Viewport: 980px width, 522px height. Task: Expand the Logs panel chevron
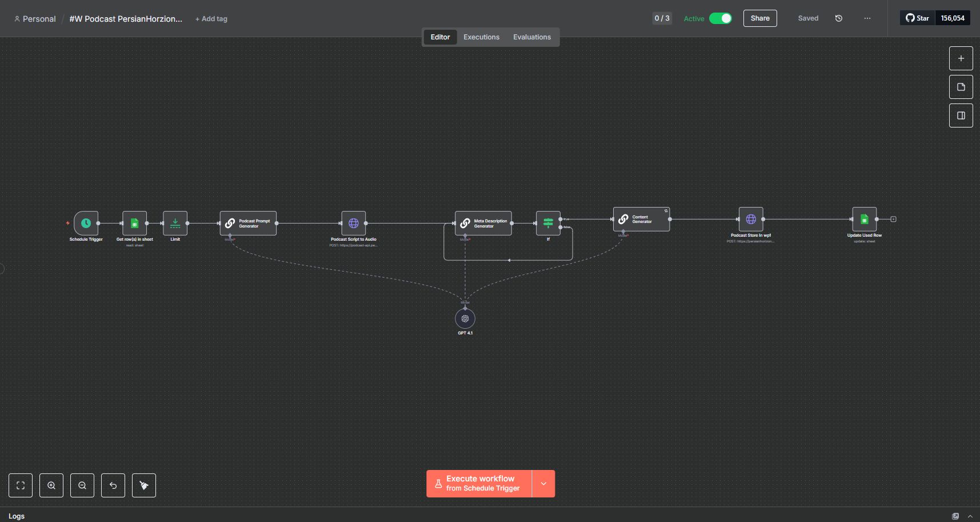970,516
